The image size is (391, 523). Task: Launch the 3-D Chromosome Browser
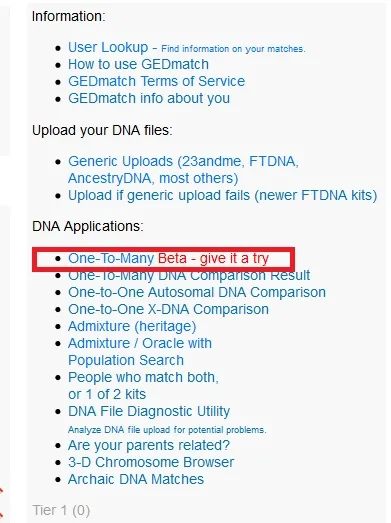point(151,463)
